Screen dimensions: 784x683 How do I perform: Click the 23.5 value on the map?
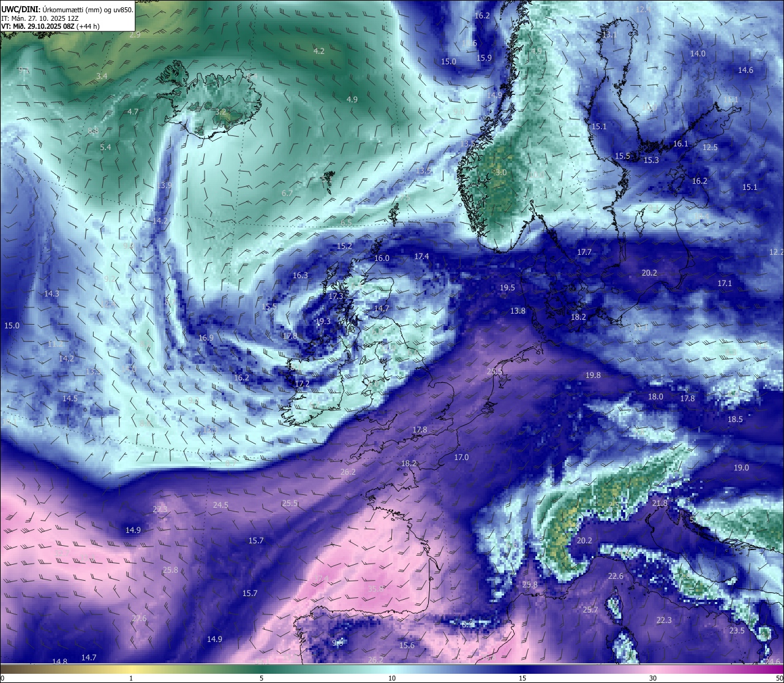click(737, 631)
